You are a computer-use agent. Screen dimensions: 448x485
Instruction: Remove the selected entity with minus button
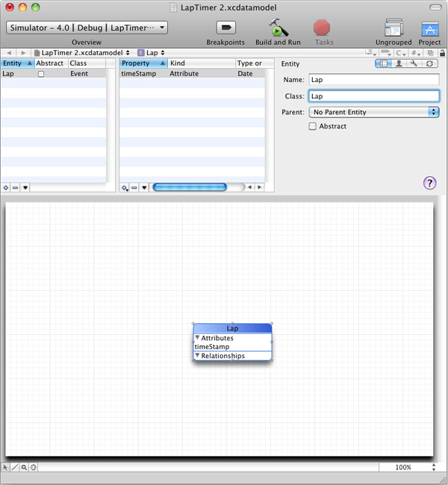[x=15, y=187]
